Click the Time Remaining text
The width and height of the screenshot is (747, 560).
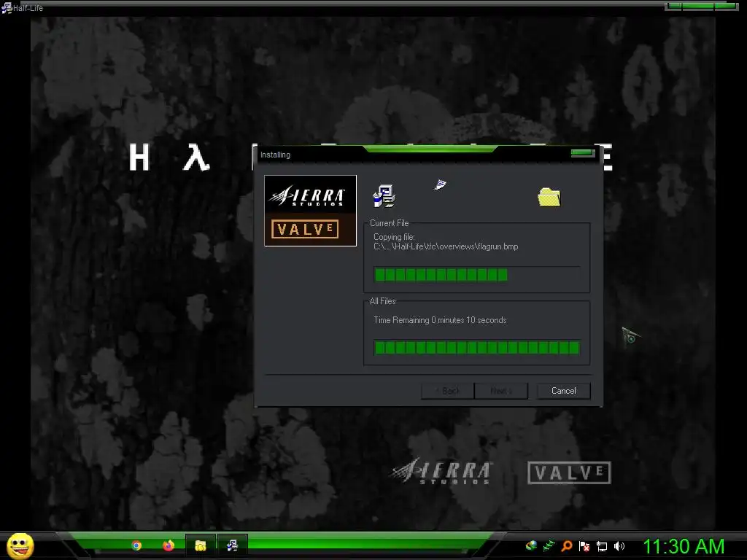click(440, 320)
